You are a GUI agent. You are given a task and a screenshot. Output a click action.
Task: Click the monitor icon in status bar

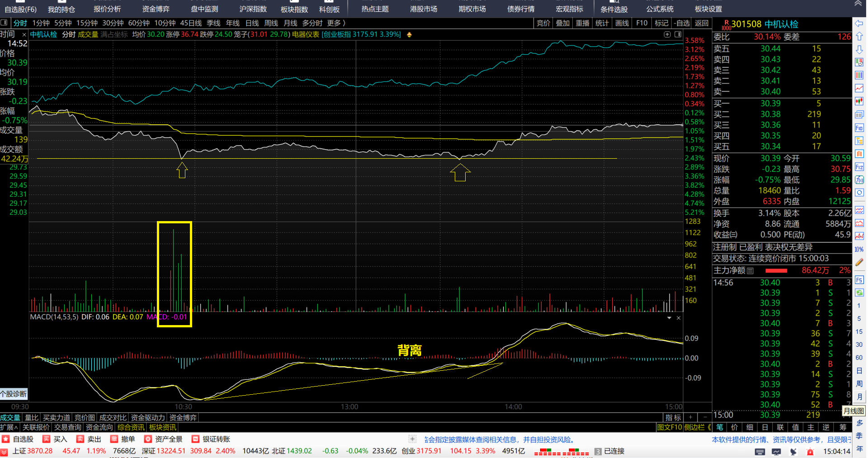(x=777, y=452)
